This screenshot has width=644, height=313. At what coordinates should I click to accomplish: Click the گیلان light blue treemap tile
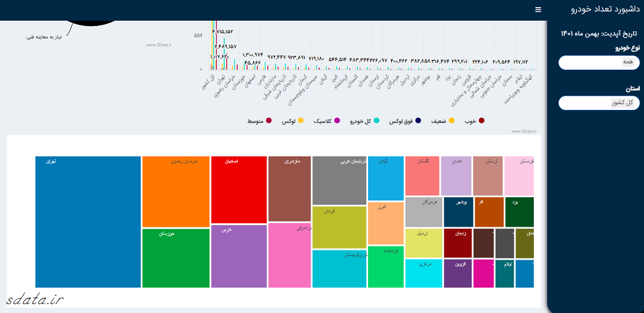(x=386, y=178)
